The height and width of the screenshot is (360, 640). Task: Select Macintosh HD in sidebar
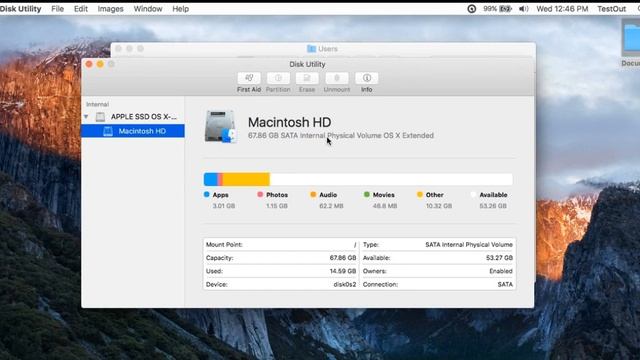133,131
